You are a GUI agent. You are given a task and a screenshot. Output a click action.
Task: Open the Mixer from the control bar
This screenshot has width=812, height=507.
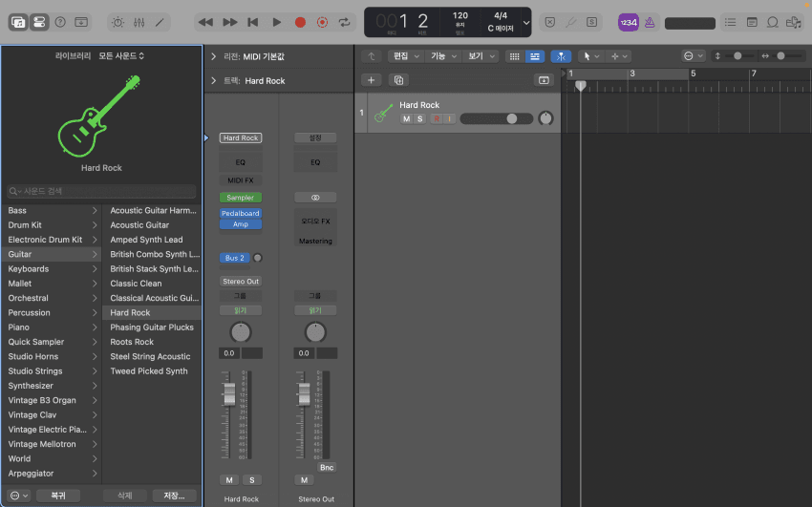tap(139, 22)
